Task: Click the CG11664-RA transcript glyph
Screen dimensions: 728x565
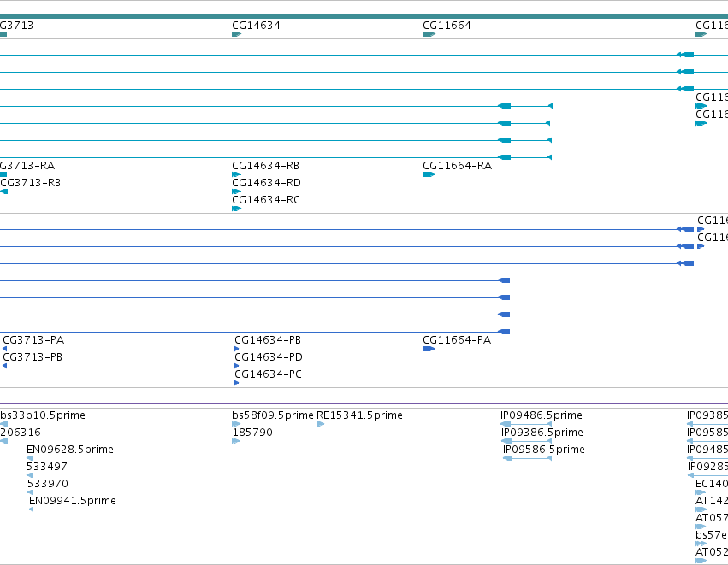Action: coord(429,174)
